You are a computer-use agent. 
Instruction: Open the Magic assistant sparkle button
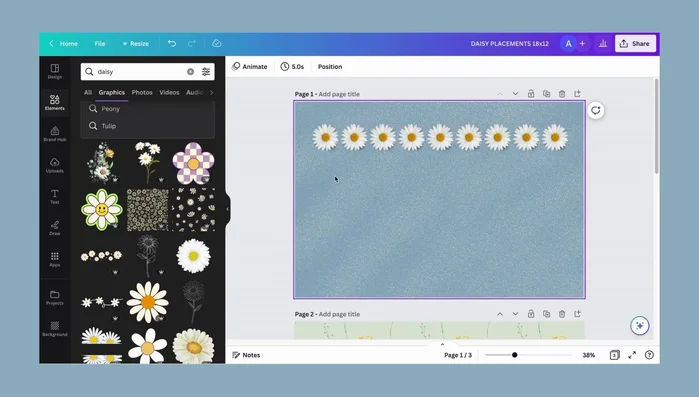[640, 326]
